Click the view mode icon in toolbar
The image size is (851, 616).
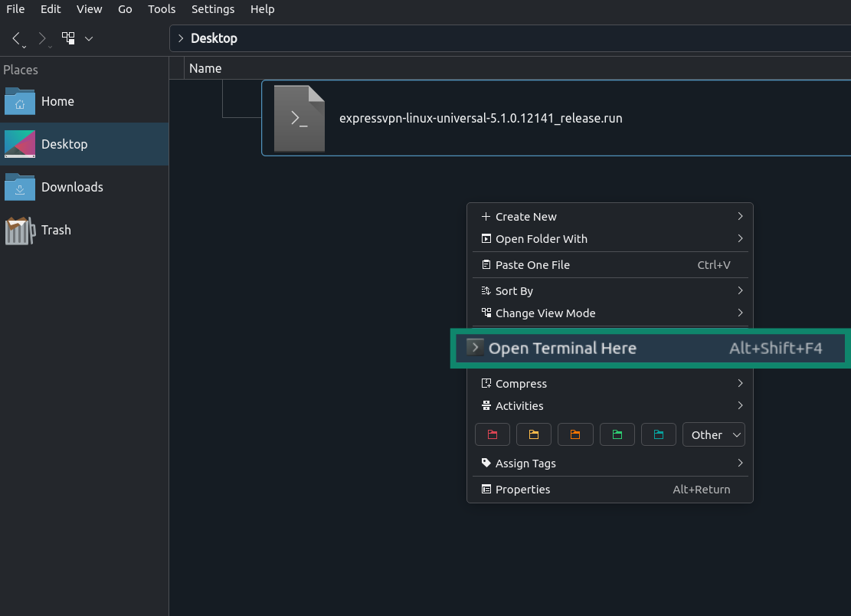tap(69, 38)
